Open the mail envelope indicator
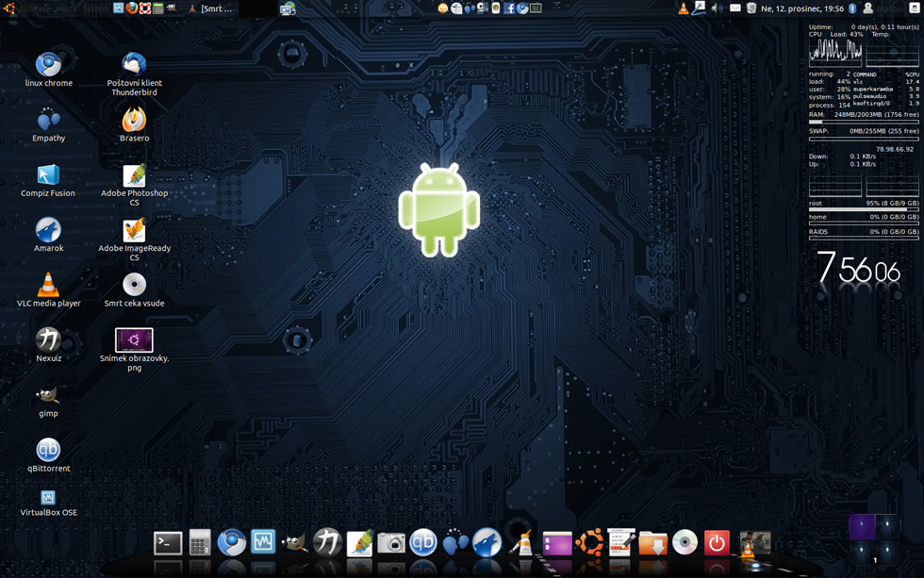The image size is (924, 578). 734,8
